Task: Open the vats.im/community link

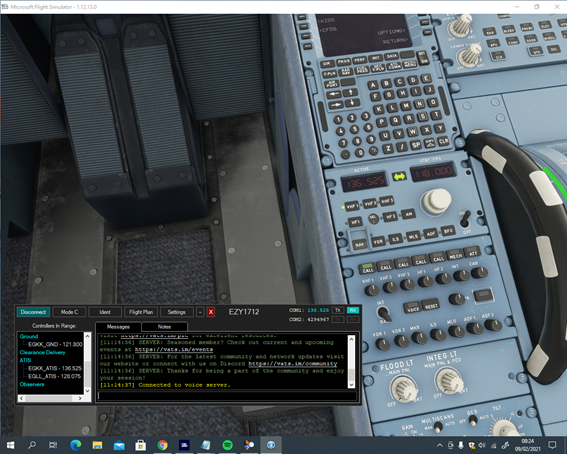Action: pyautogui.click(x=293, y=364)
